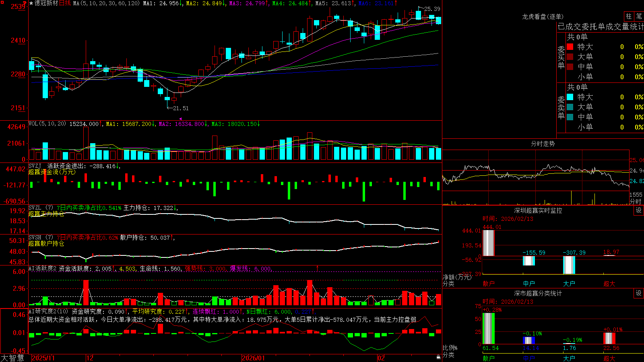Click the 21.51 low price label

181,108
